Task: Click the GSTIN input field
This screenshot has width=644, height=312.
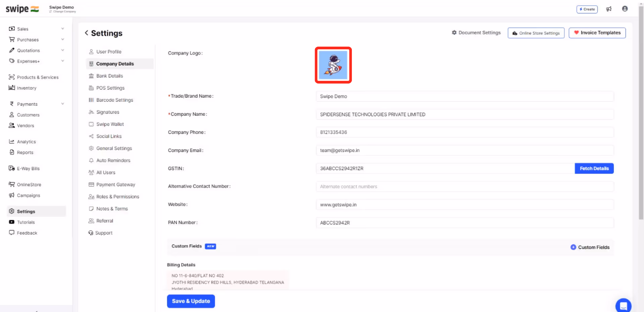Action: (x=445, y=168)
